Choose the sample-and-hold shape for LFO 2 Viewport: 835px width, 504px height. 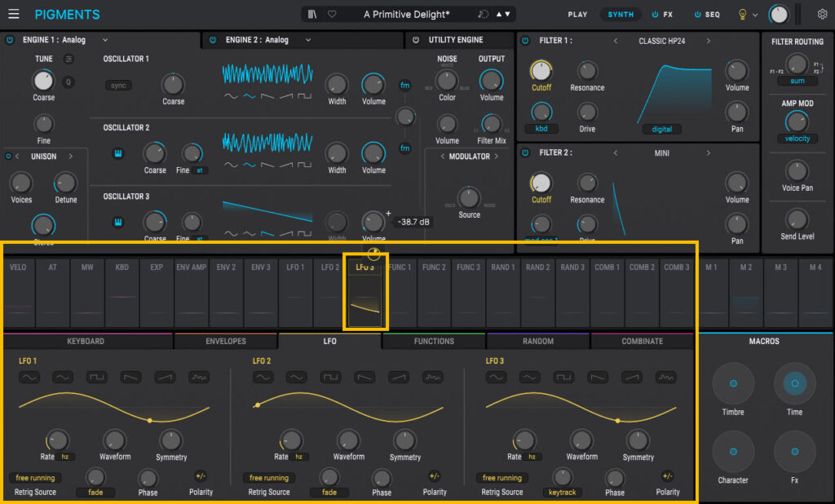click(x=432, y=378)
